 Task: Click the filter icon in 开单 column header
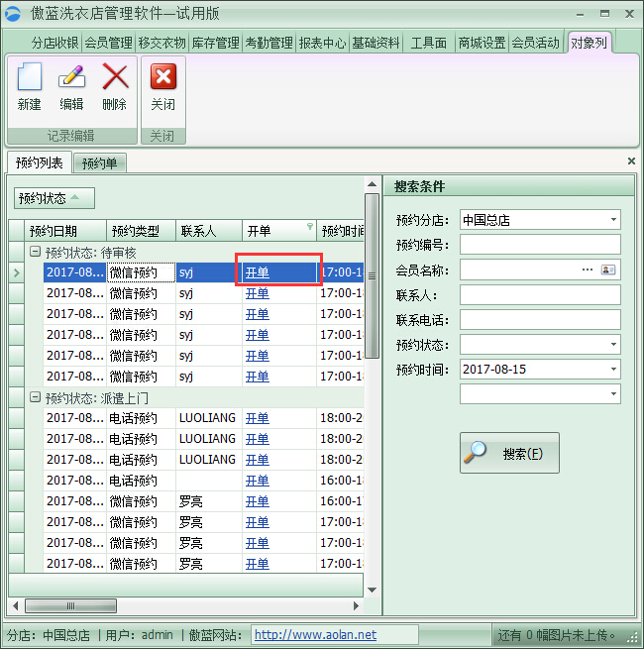coord(309,227)
